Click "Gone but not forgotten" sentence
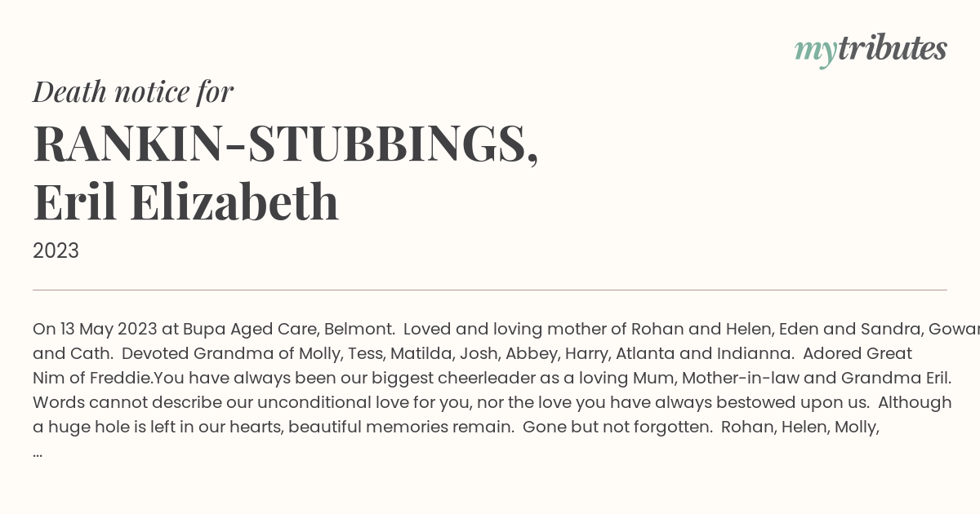Screen dimensions: 980x514 (x=617, y=427)
